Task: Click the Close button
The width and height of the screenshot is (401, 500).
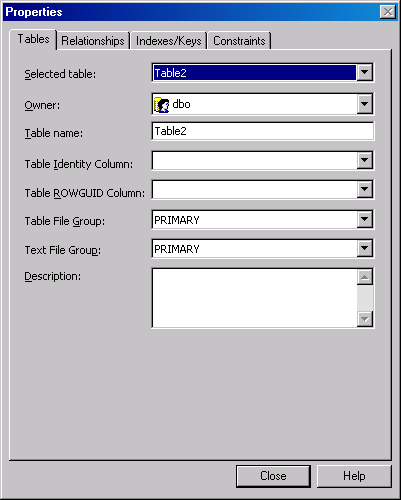Action: click(273, 476)
